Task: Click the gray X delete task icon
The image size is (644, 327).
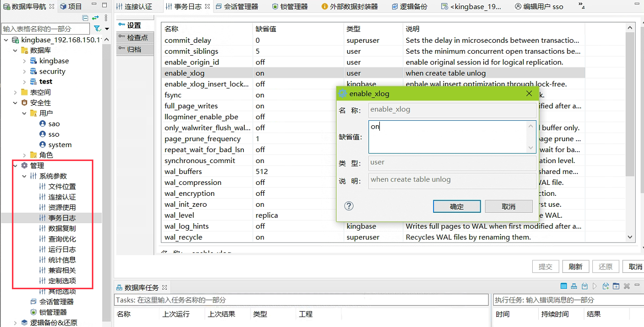Action: coord(627,286)
